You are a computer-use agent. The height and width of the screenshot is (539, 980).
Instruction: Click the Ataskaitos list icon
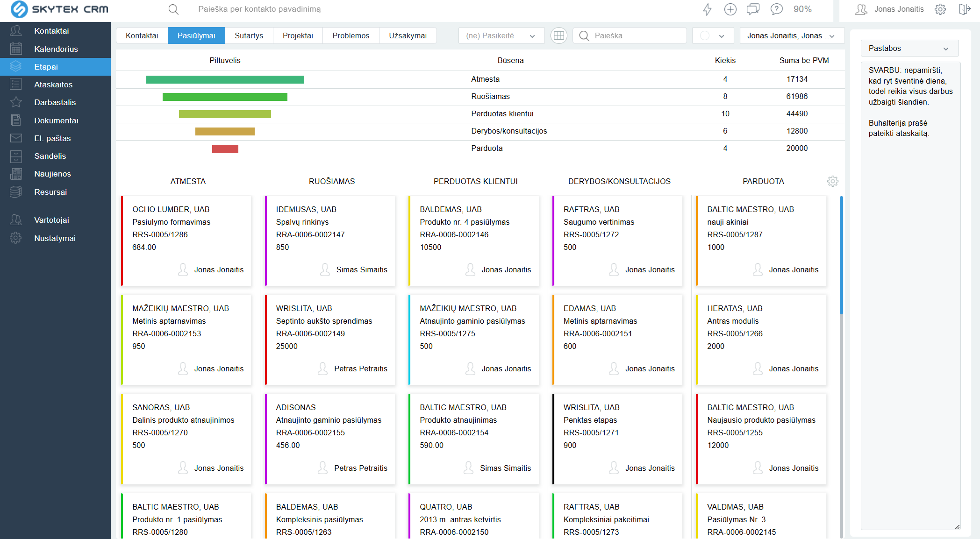tap(16, 85)
